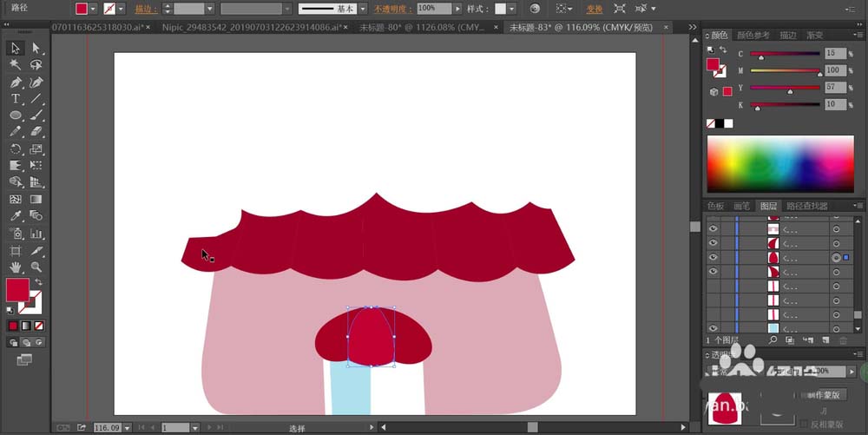Go to the next artboard with the navigation arrow
The height and width of the screenshot is (435, 868).
(209, 428)
